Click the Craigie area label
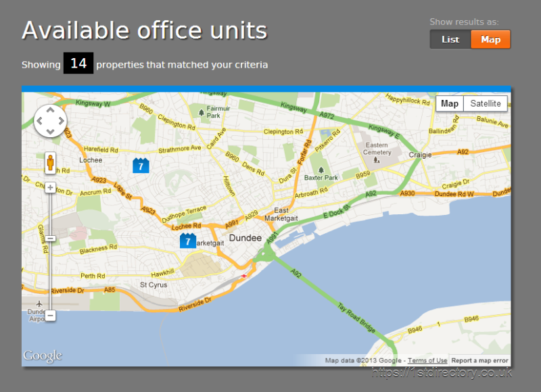541x392 pixels. (420, 155)
